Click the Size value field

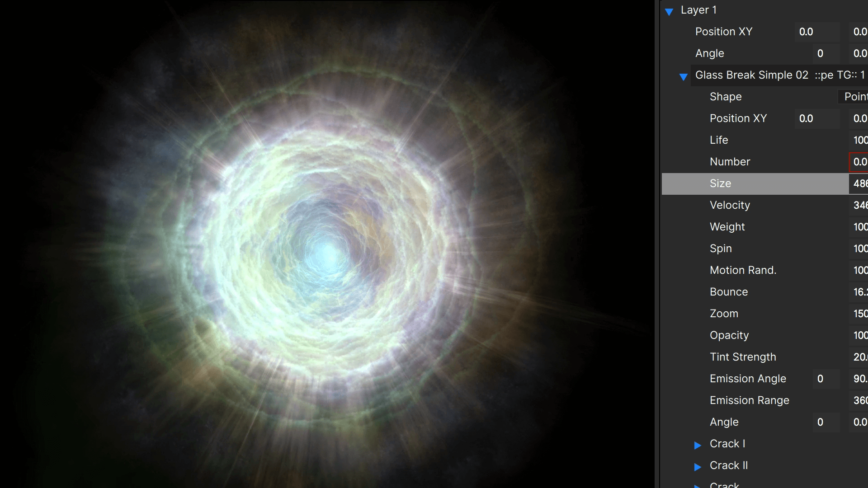(x=859, y=183)
